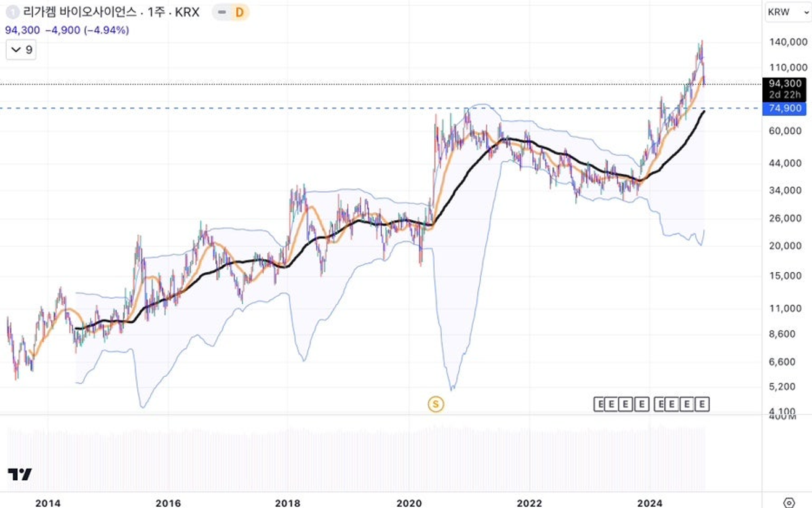Click the black 94,300 current price label
The image size is (812, 508).
784,89
